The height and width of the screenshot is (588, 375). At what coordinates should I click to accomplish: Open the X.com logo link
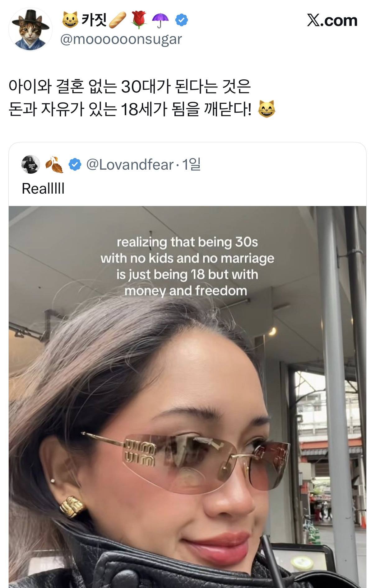(332, 21)
